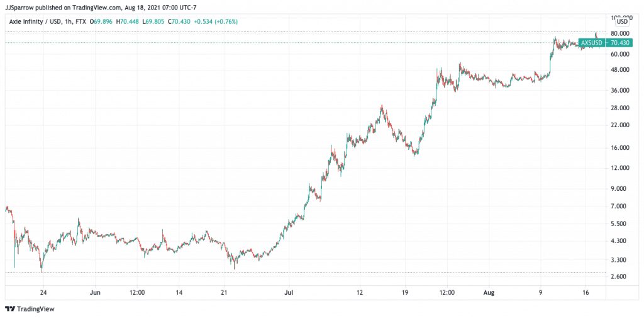644x318 pixels.
Task: Click the 36.000 price axis label
Action: tap(619, 90)
